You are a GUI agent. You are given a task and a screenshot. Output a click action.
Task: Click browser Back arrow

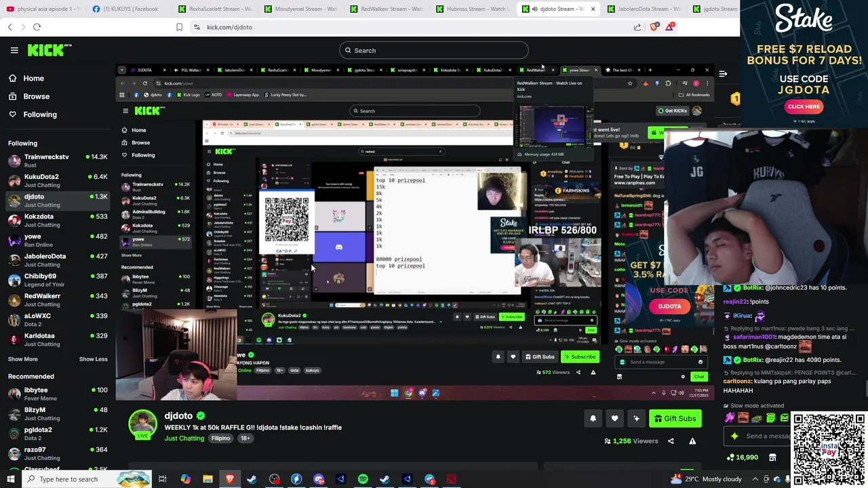point(9,27)
